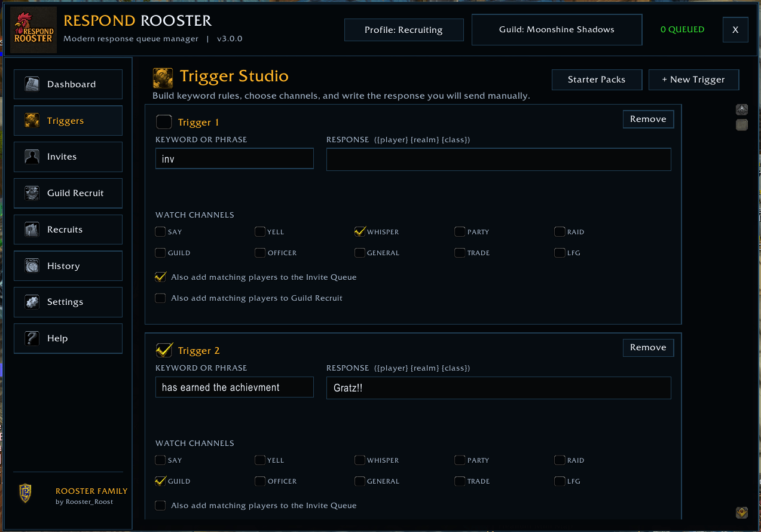
Task: Click the scroll down arrow icon
Action: (x=742, y=513)
